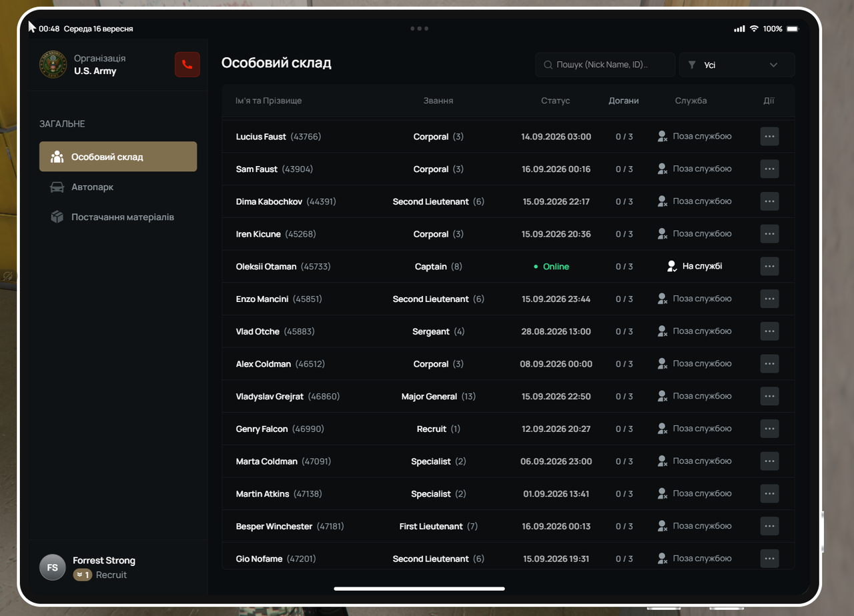The image size is (854, 616).
Task: Open the actions menu for Gio Nofame
Action: coord(769,559)
